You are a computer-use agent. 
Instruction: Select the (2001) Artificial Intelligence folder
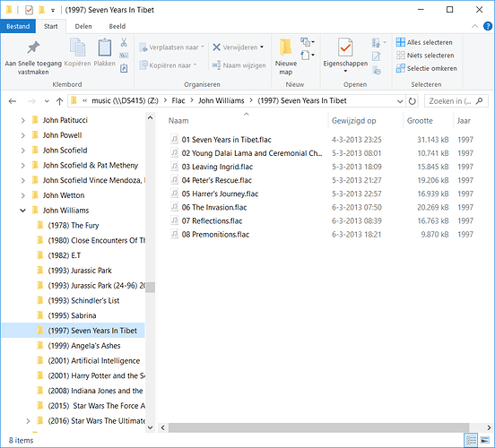94,360
